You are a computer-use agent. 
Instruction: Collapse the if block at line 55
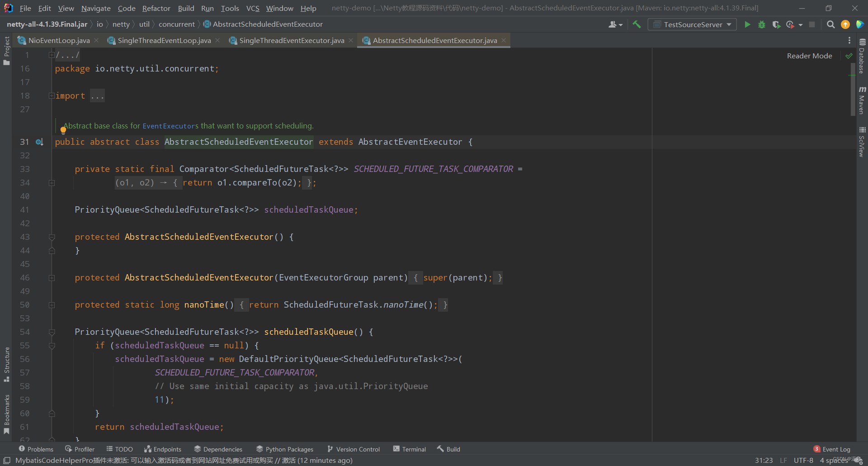(x=52, y=346)
